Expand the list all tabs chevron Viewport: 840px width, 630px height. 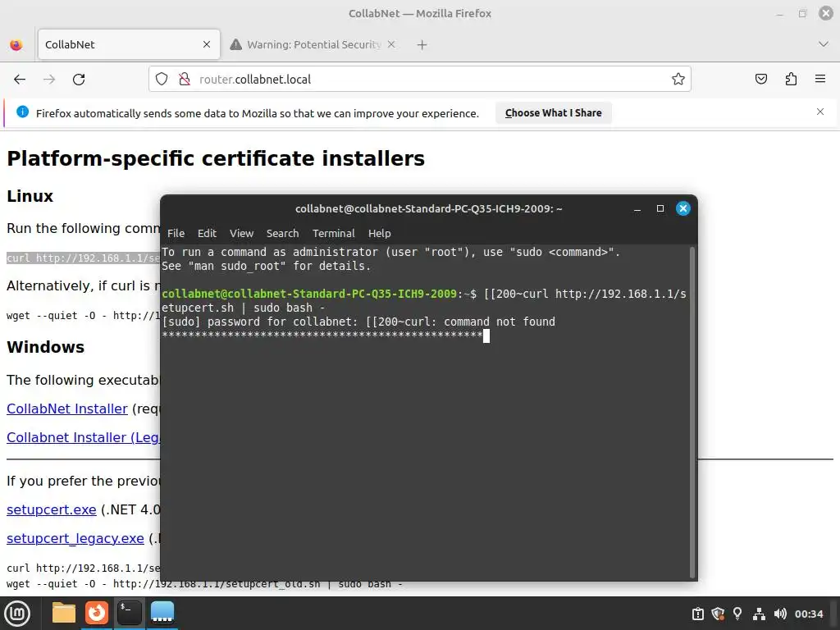(824, 44)
